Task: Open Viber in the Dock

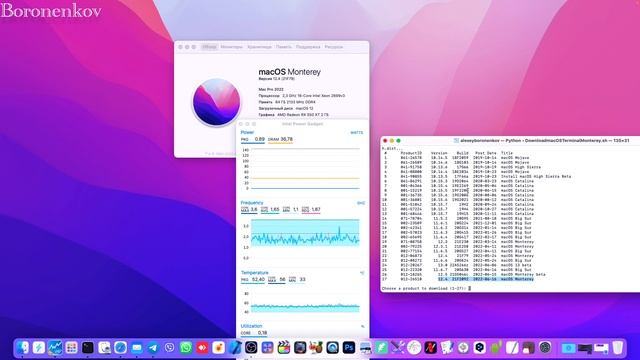Action: coord(169,347)
